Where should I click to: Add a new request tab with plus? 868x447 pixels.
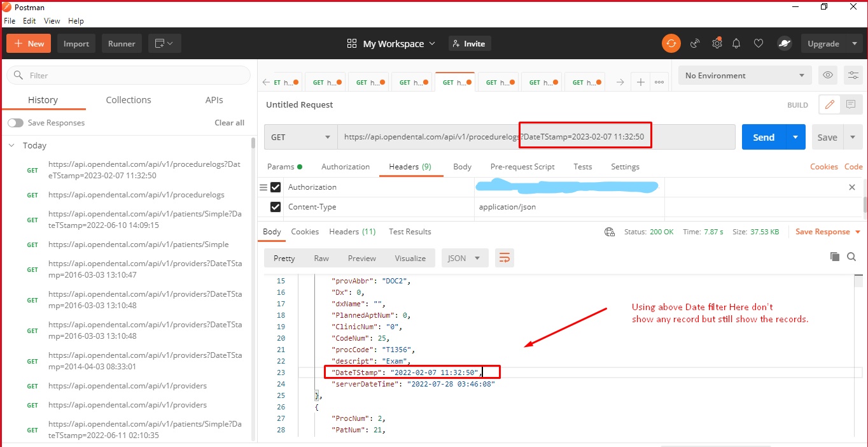[x=640, y=82]
